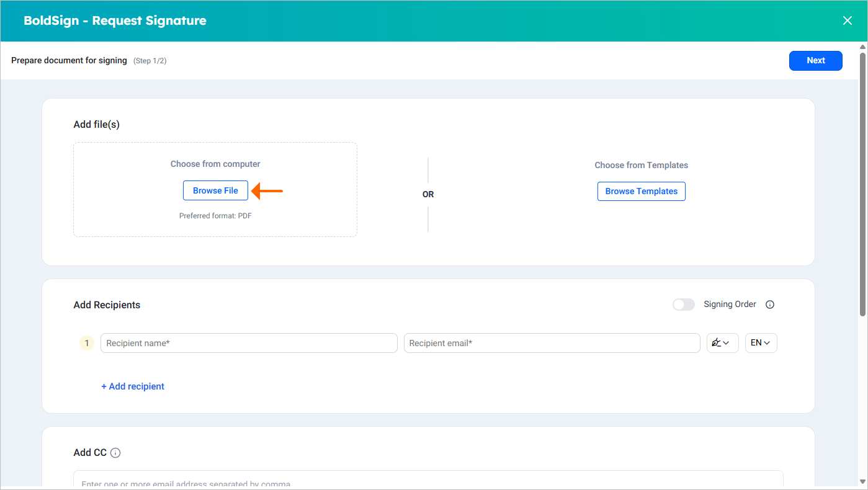Click the vertical scrollbar thumb
Screen dimensions: 868x490
pos(862,183)
